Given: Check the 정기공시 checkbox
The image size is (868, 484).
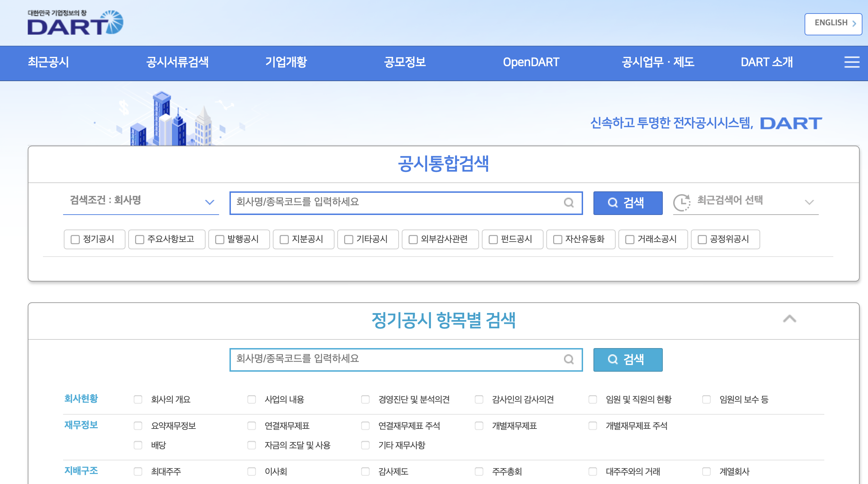Looking at the screenshot, I should 75,240.
